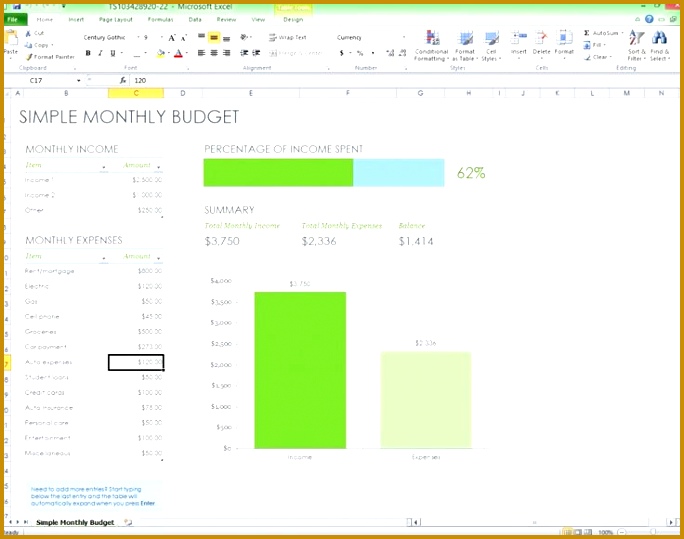Switch to the Page Layout tab
The height and width of the screenshot is (539, 684).
116,20
